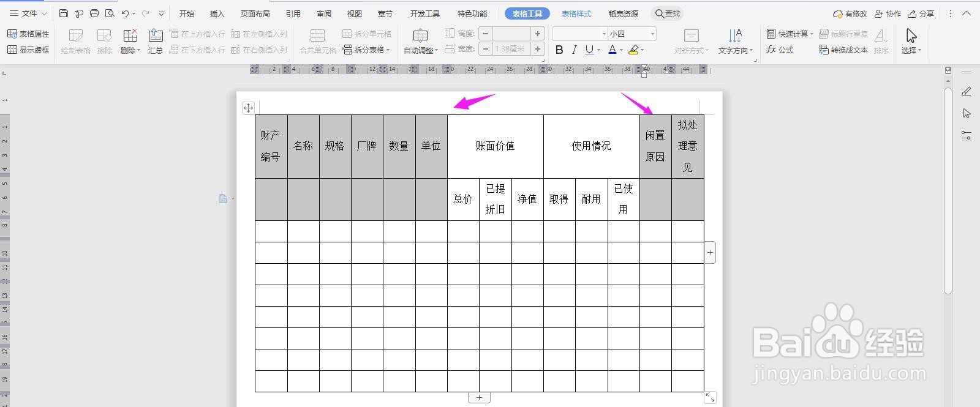
Task: Click the Redo arrow icon
Action: point(145,13)
